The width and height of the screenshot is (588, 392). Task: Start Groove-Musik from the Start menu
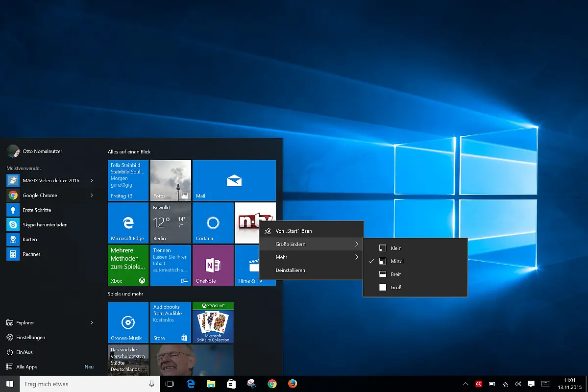click(x=127, y=322)
